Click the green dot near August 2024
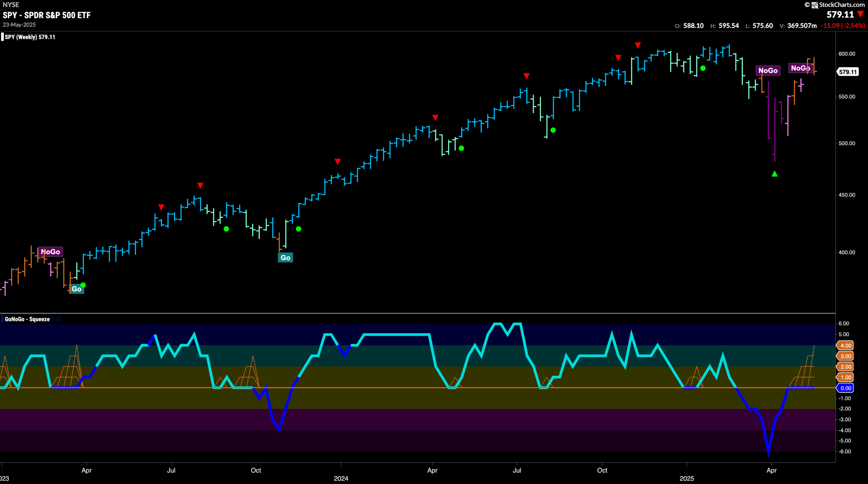 click(x=553, y=130)
